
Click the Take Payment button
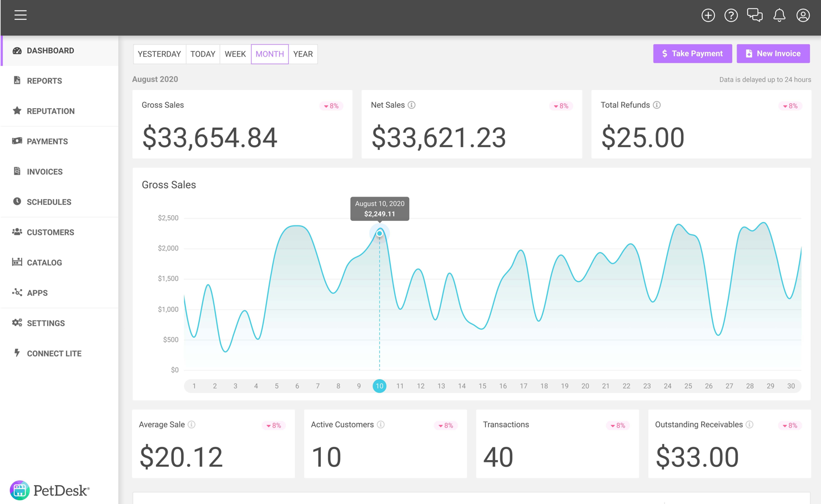pyautogui.click(x=692, y=54)
